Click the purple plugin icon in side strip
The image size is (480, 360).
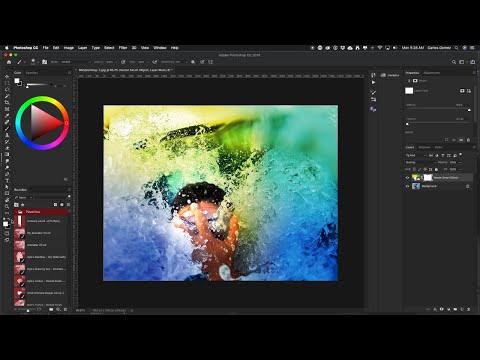[373, 109]
